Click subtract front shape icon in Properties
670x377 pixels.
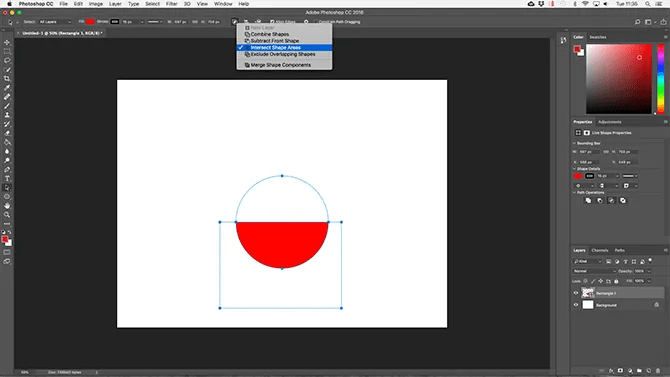[599, 200]
